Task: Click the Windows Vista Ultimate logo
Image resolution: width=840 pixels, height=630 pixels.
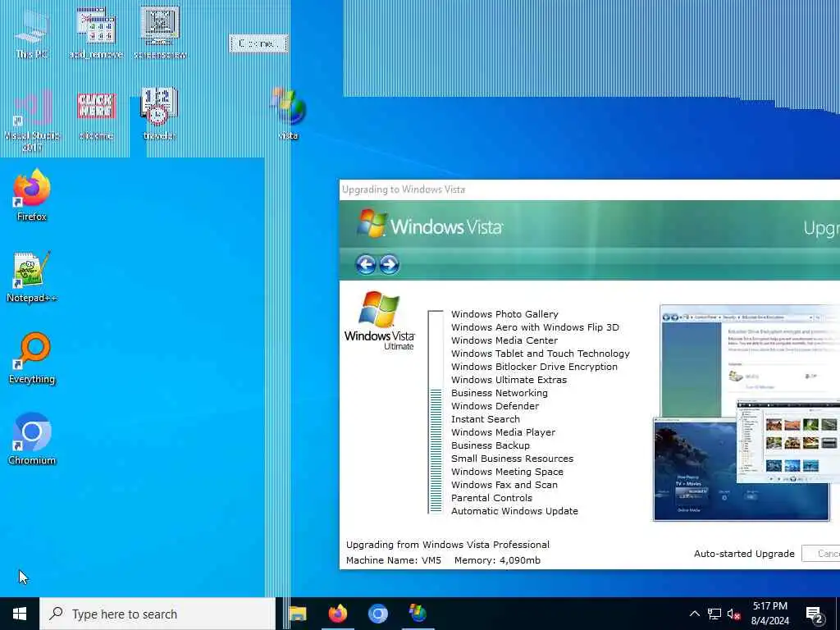Action: pos(379,321)
